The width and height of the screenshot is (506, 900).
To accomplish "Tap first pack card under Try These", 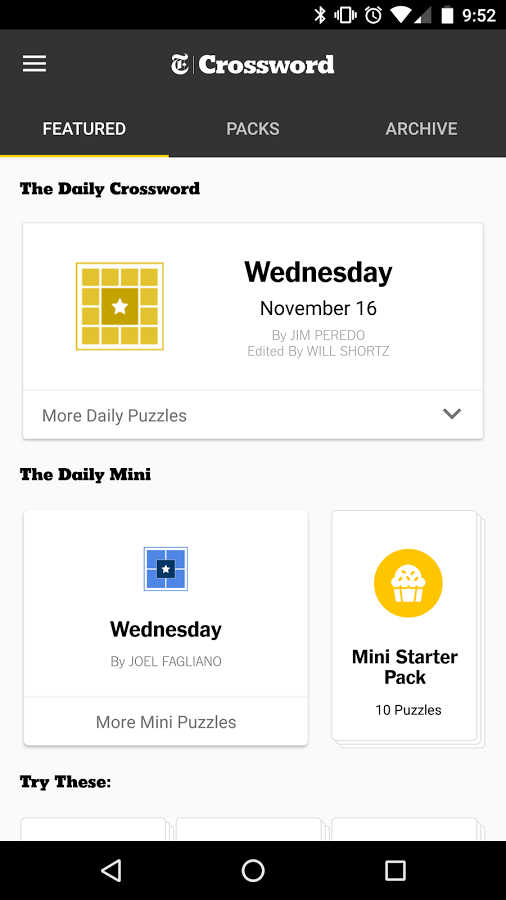I will pos(93,829).
